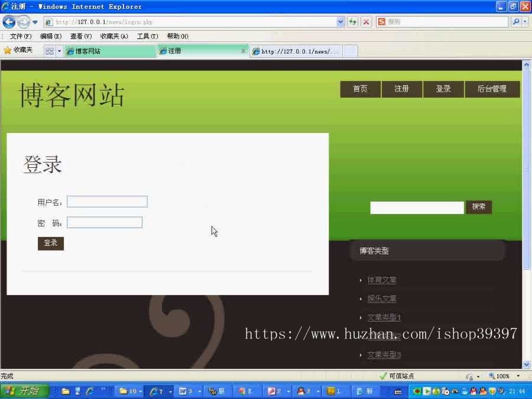532x399 pixels.
Task: Expand the address bar history dropdown
Action: tap(340, 22)
